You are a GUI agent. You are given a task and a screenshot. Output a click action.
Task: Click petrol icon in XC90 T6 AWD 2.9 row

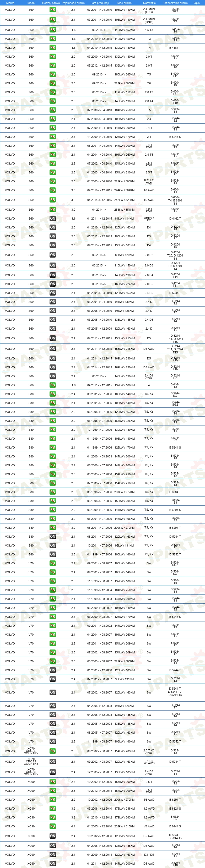coord(53,800)
